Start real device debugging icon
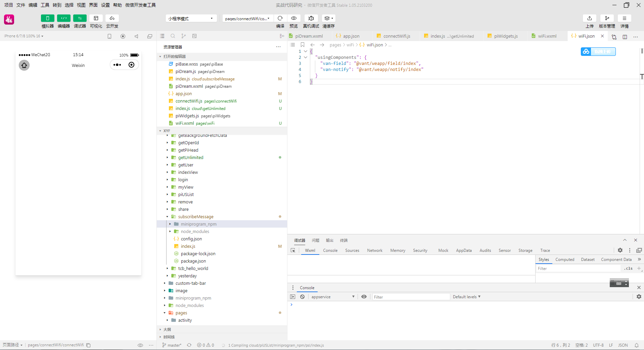This screenshot has height=350, width=644. [x=311, y=18]
